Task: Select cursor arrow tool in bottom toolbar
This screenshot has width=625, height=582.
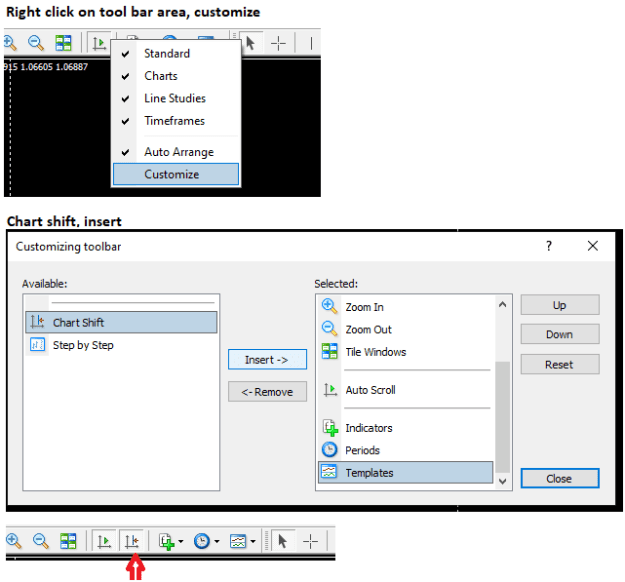Action: click(x=283, y=541)
